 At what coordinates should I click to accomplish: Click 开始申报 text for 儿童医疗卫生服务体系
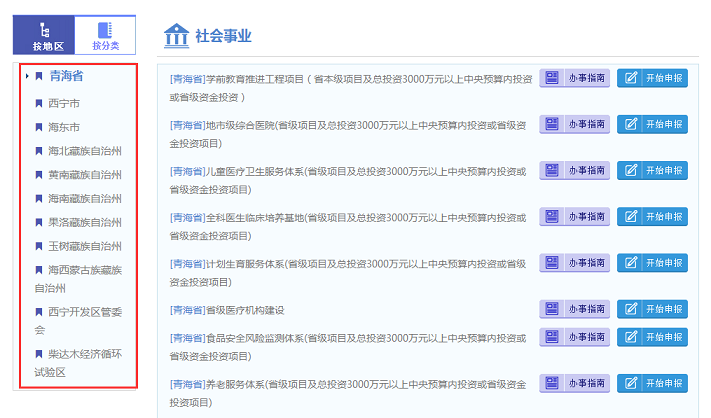(664, 170)
